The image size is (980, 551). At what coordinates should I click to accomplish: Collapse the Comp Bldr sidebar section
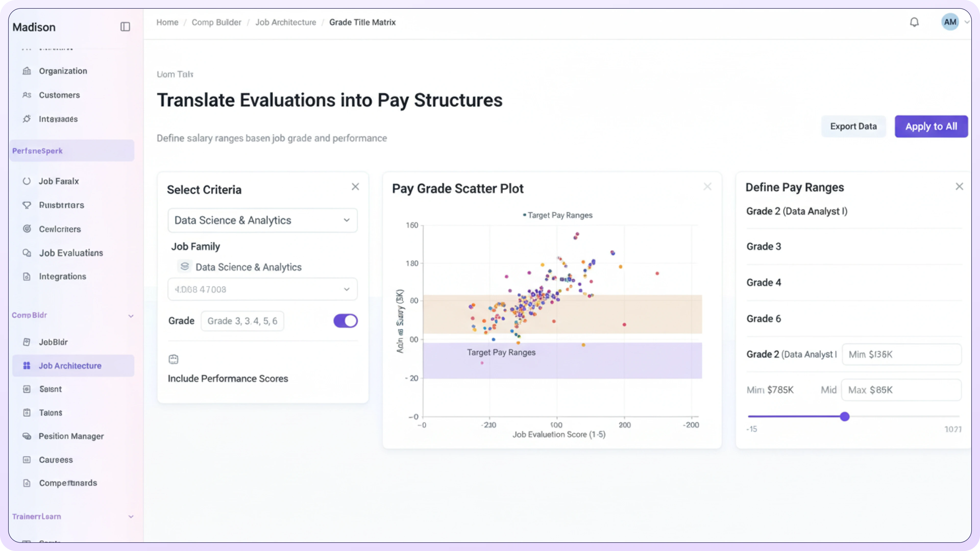coord(131,316)
